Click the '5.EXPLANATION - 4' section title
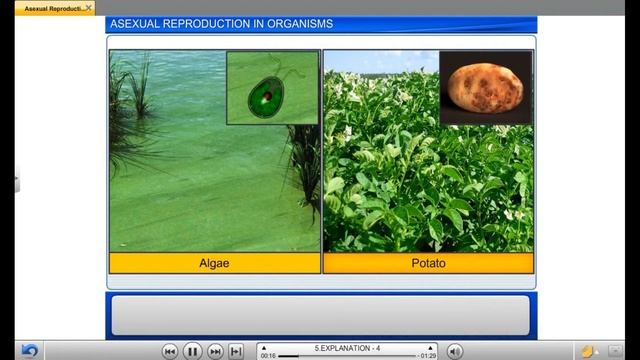 pos(347,348)
